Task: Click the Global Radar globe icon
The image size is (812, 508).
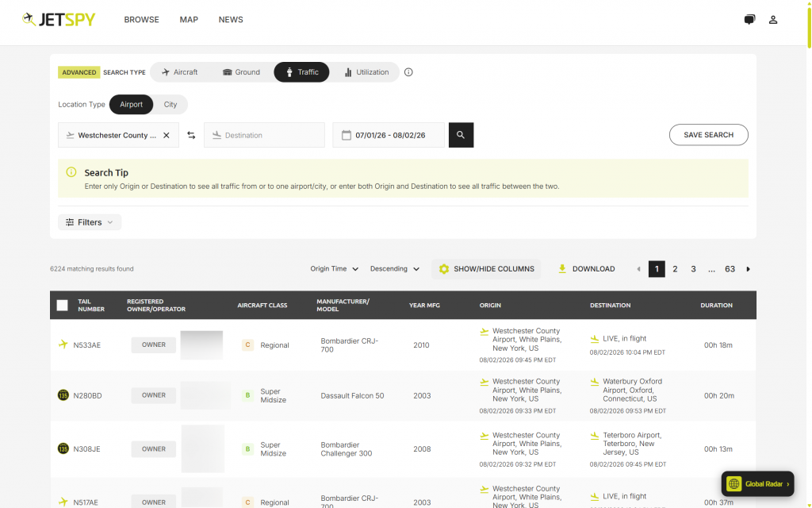Action: pyautogui.click(x=733, y=483)
